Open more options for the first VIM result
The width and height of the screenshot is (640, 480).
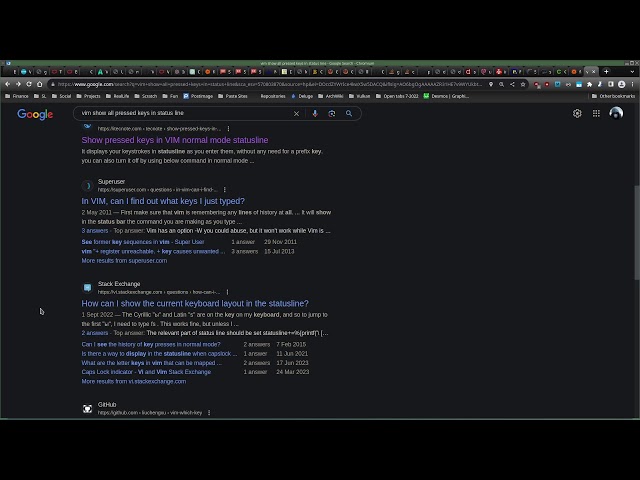coord(228,129)
